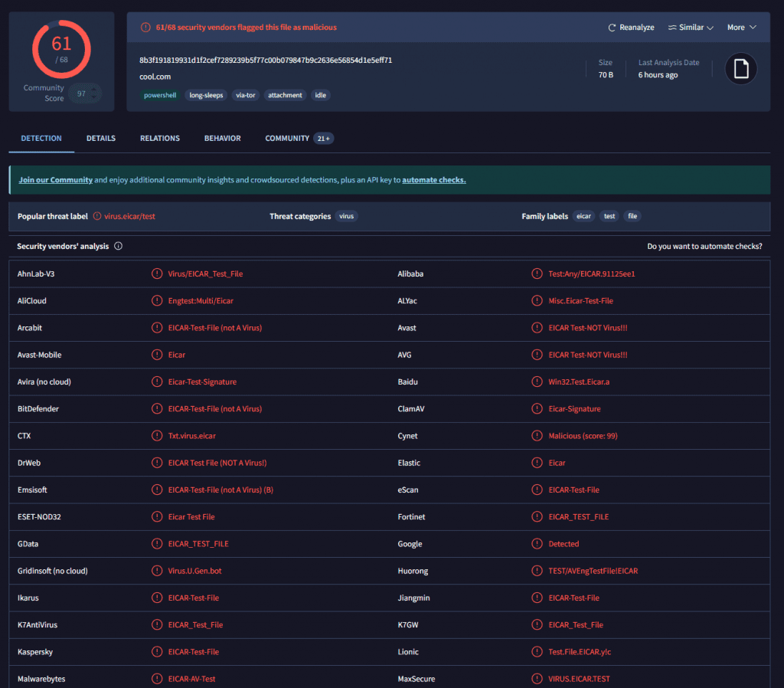The width and height of the screenshot is (784, 688).
Task: Open the Relations tab
Action: tap(160, 138)
